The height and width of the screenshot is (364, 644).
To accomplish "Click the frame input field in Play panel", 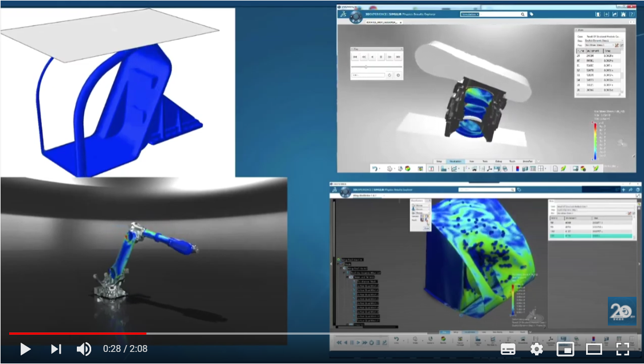I will pyautogui.click(x=368, y=75).
